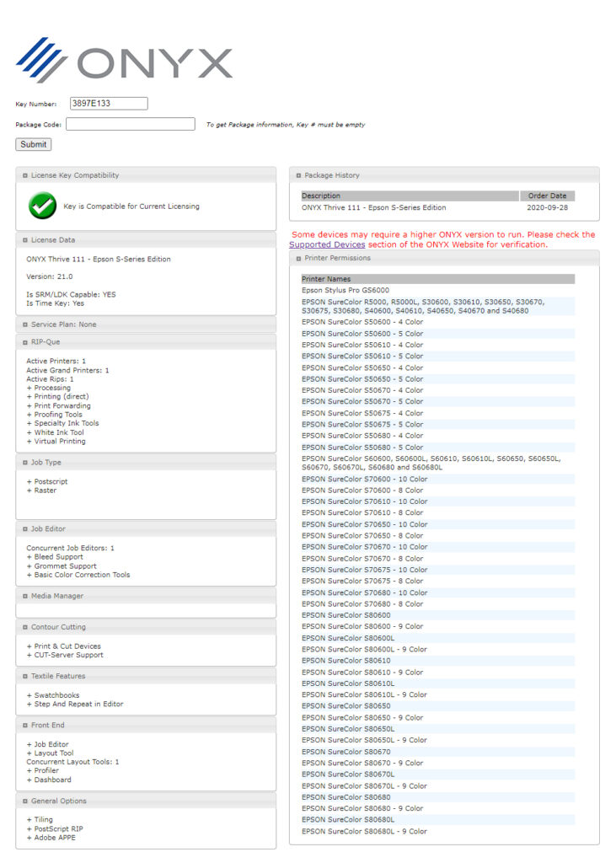Click the Specialty Ink Tools feature line
Image resolution: width=616 pixels, height=863 pixels.
(62, 423)
